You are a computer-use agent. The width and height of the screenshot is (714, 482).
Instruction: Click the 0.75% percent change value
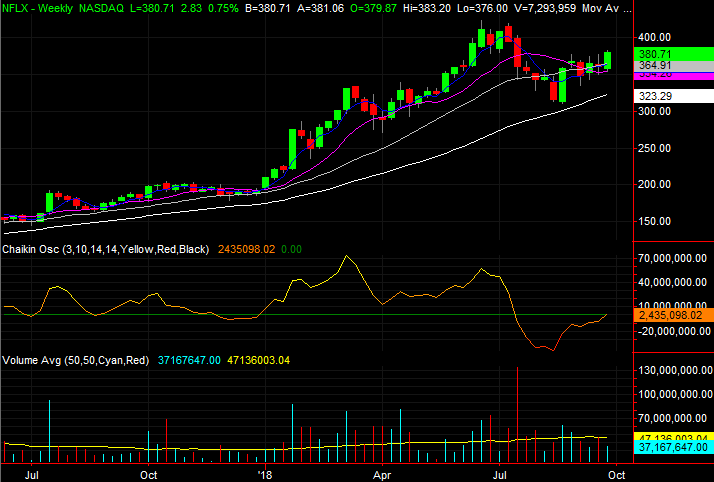point(221,8)
